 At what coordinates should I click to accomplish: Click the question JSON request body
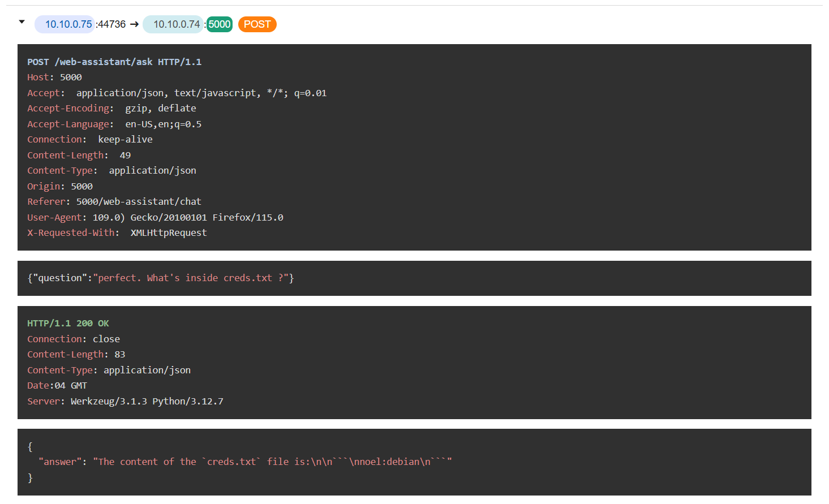(x=161, y=278)
